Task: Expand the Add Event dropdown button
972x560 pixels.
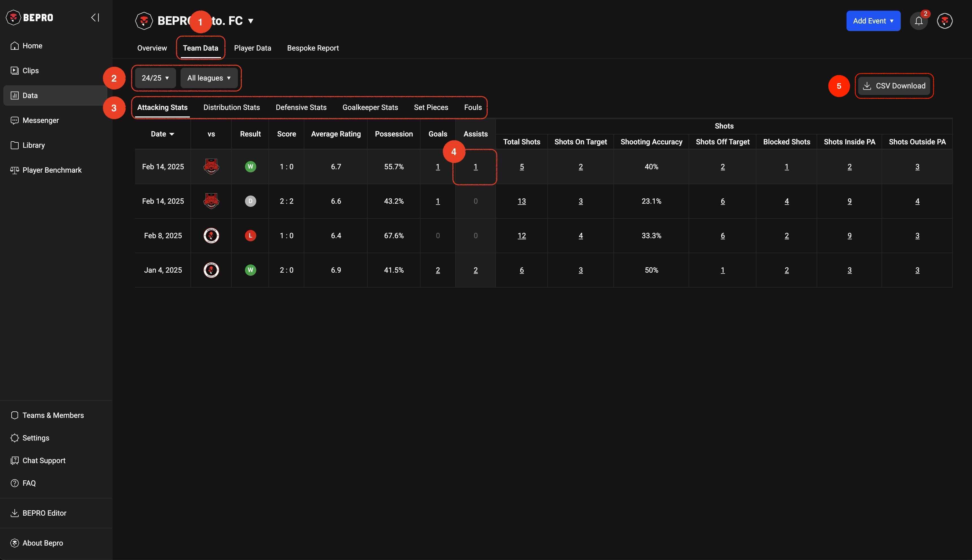Action: coord(873,21)
